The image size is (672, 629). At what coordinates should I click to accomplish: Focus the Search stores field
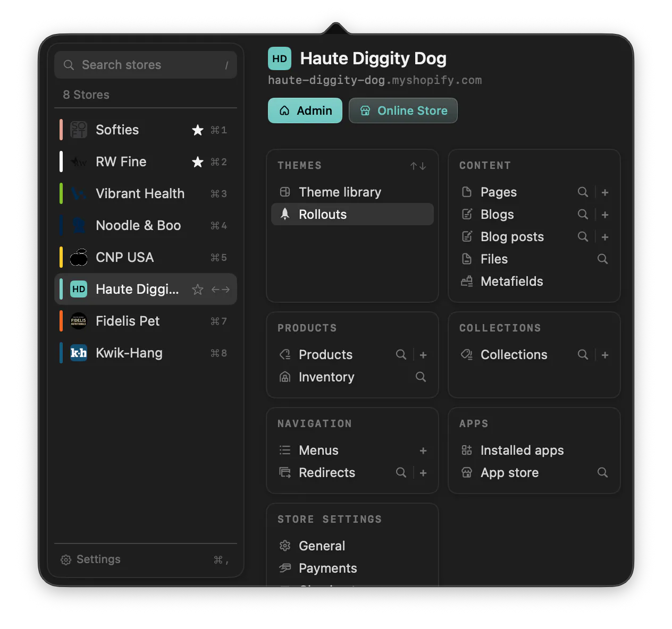146,65
